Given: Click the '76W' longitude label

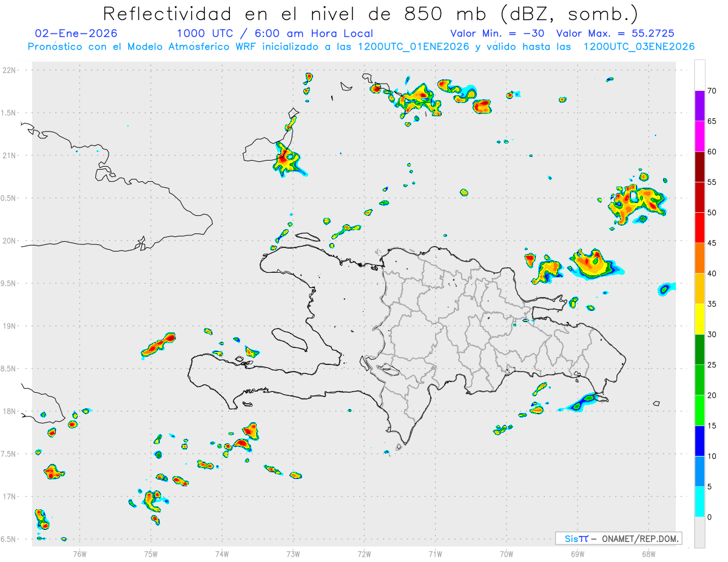Looking at the screenshot, I should coord(79,554).
